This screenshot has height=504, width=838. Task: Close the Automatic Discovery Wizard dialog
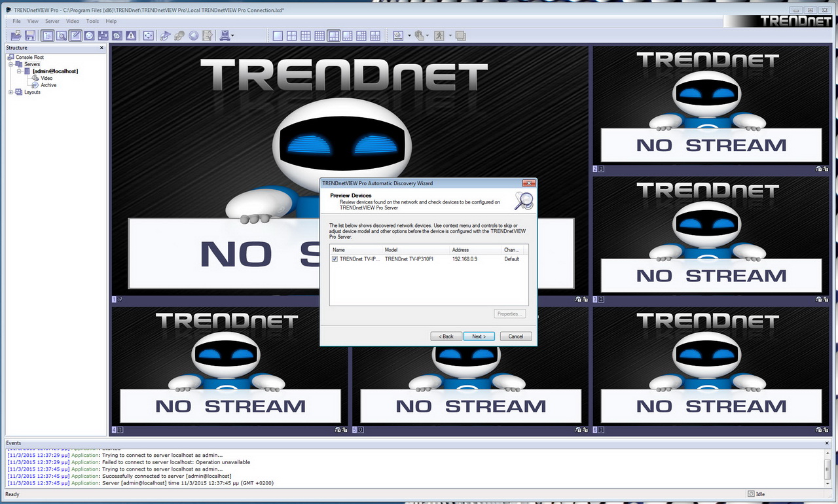click(x=528, y=183)
